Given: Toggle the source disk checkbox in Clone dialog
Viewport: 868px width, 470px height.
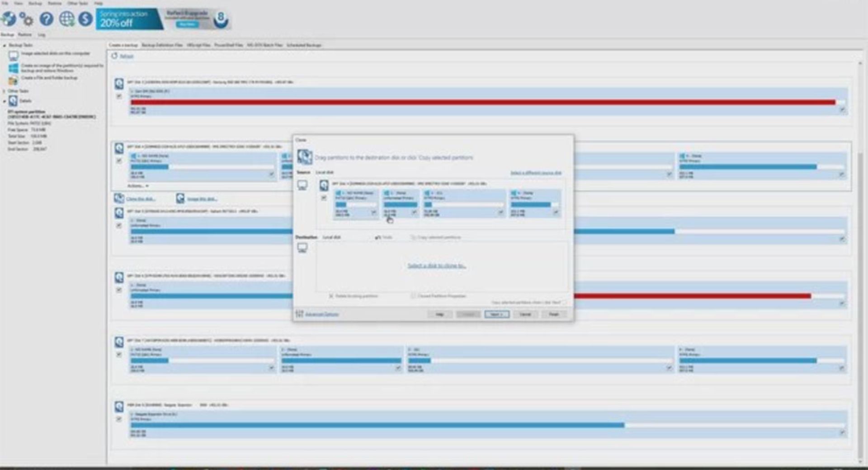Looking at the screenshot, I should coord(324,198).
